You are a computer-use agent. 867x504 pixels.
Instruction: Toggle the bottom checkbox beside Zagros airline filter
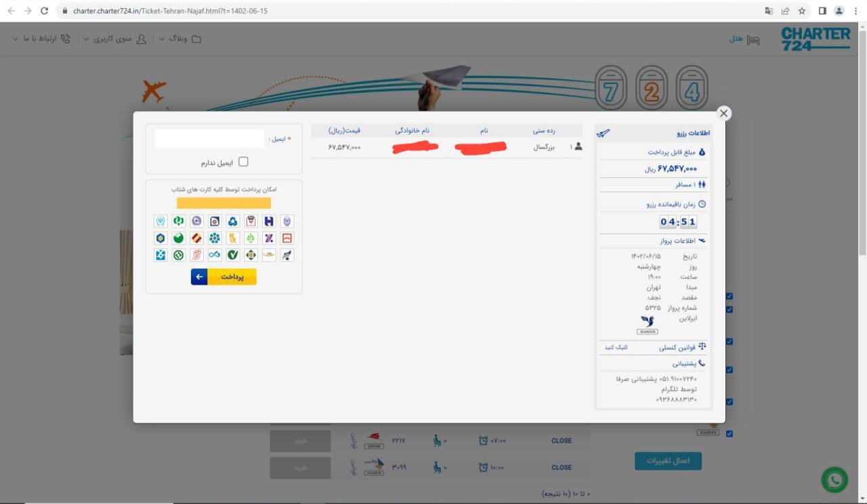pyautogui.click(x=729, y=434)
